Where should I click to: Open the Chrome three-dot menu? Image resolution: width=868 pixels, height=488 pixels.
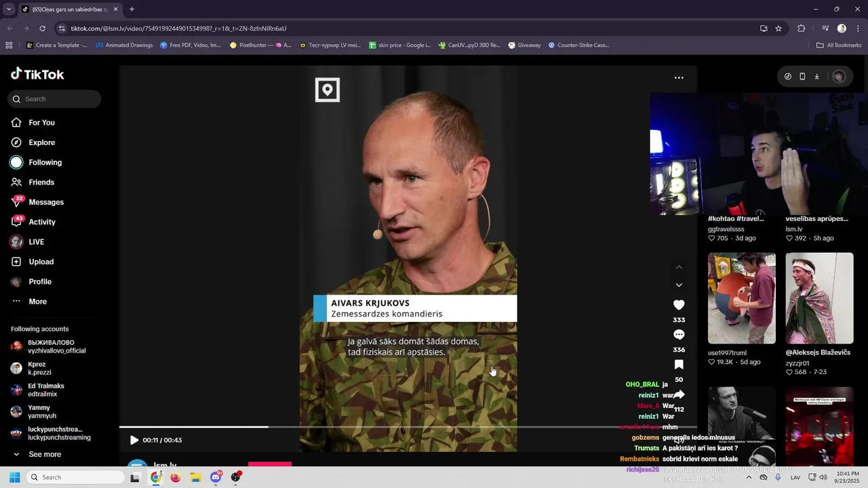tap(859, 28)
